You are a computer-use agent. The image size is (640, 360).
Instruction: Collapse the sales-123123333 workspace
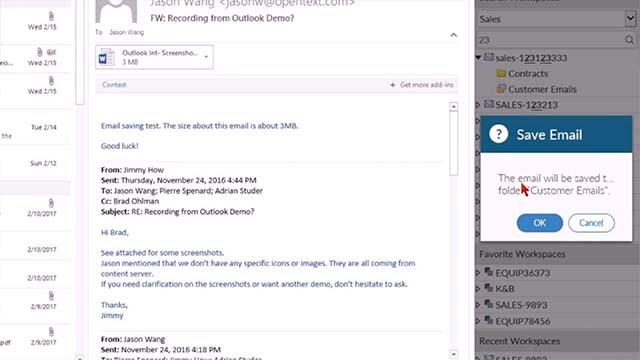[x=478, y=58]
